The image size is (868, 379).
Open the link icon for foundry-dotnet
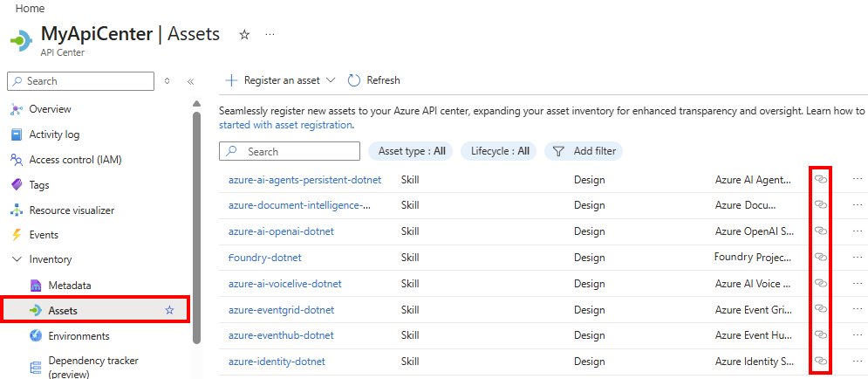pos(820,257)
